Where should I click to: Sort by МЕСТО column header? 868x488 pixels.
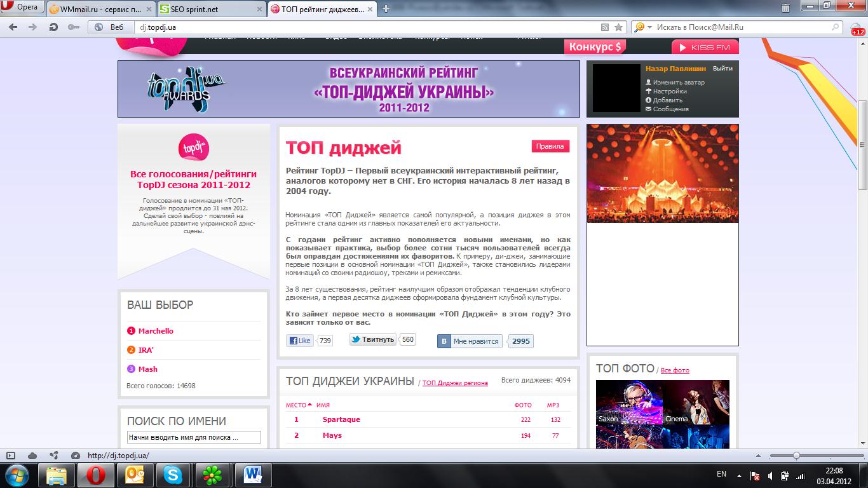click(x=299, y=405)
